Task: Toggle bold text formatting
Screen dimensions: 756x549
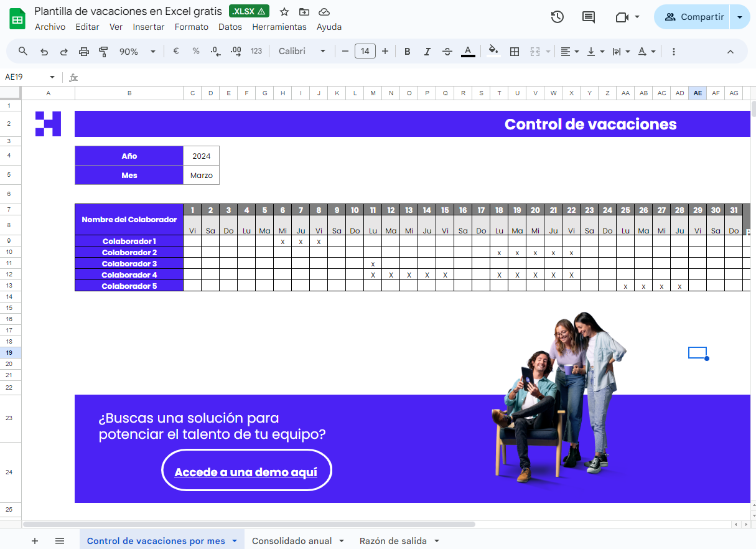Action: click(x=408, y=52)
